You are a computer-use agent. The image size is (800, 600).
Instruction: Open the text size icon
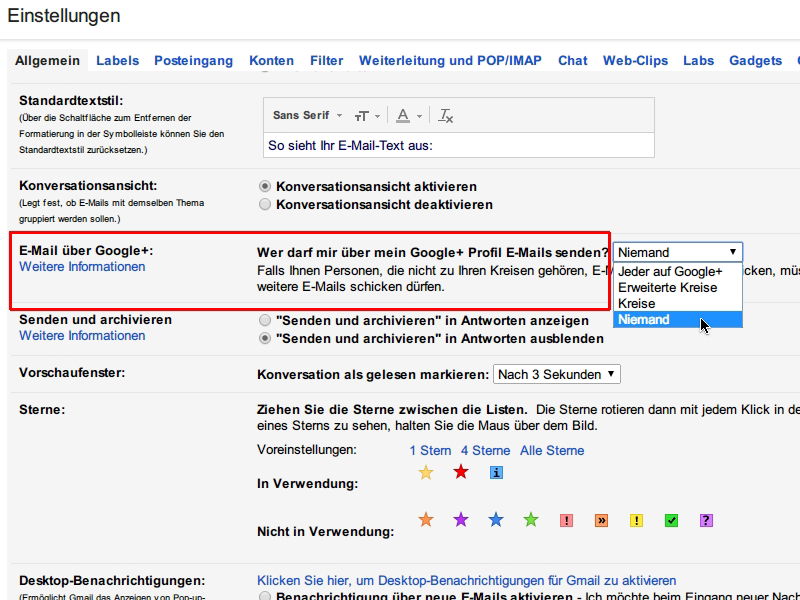click(x=361, y=116)
